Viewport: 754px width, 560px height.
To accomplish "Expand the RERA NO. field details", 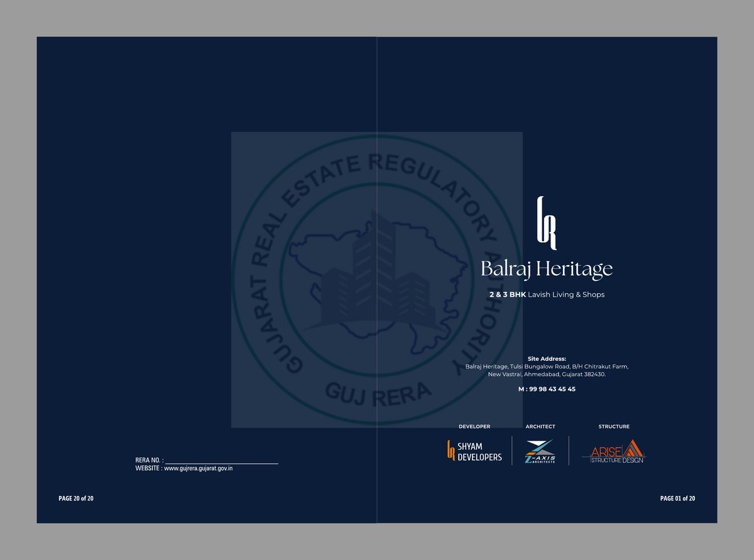I will 149,460.
